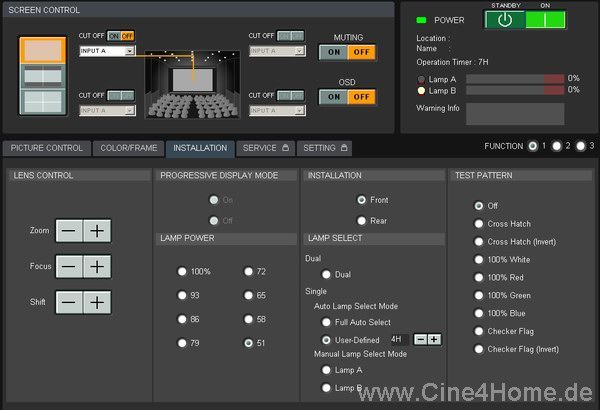Click the Shift minus button
The width and height of the screenshot is (600, 410).
[68, 303]
